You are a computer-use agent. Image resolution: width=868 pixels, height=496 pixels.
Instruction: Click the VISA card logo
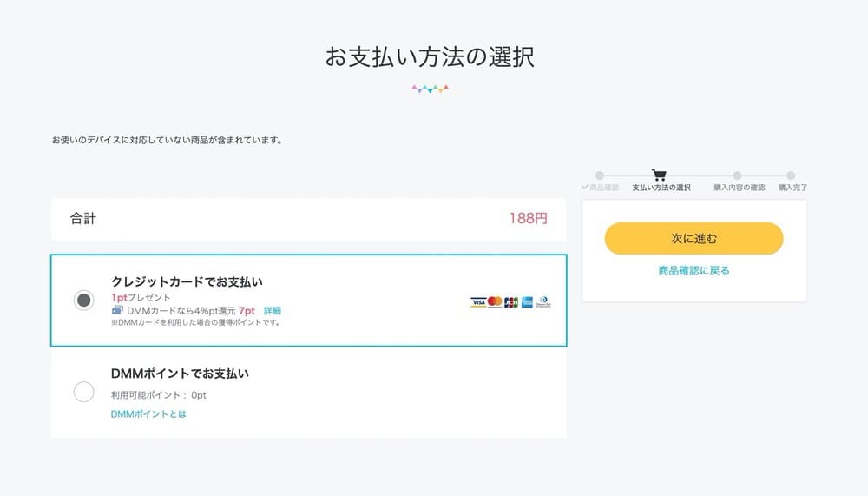pos(478,302)
